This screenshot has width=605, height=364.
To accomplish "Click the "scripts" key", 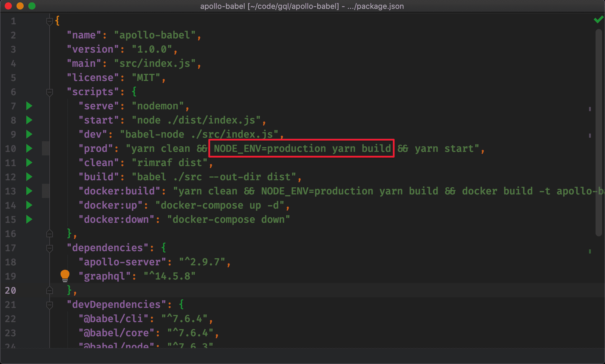I will [93, 92].
